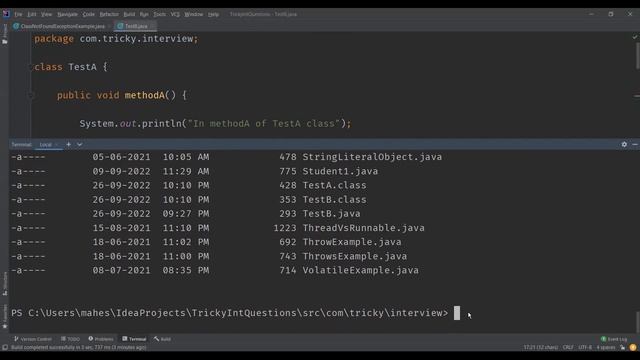This screenshot has height=360, width=640.
Task: Open the Event Log
Action: (x=614, y=339)
